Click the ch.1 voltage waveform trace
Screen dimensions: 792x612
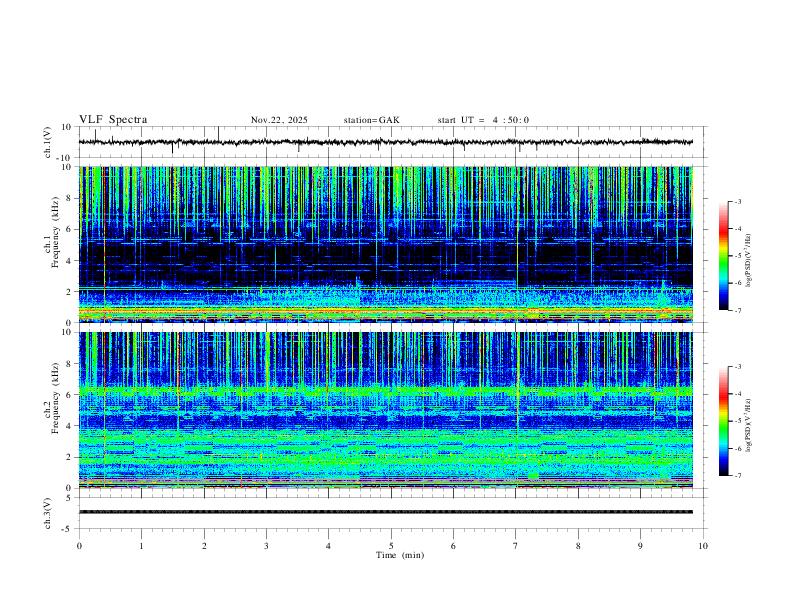pyautogui.click(x=386, y=142)
